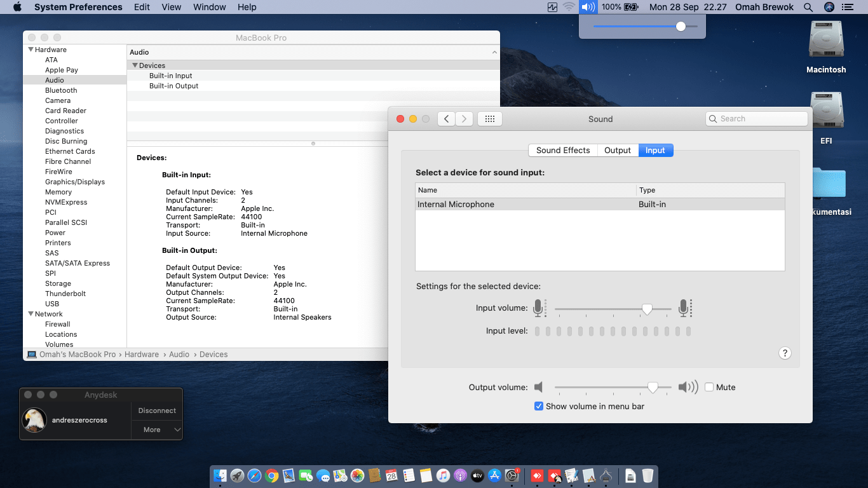868x488 pixels.
Task: Collapse the Network section in sidebar
Action: pyautogui.click(x=31, y=314)
